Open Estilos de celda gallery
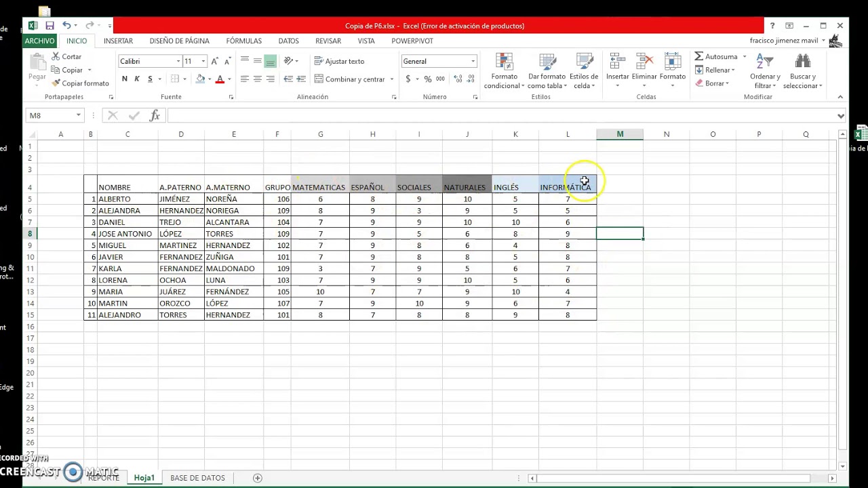Screen dimensions: 868x488 point(584,70)
